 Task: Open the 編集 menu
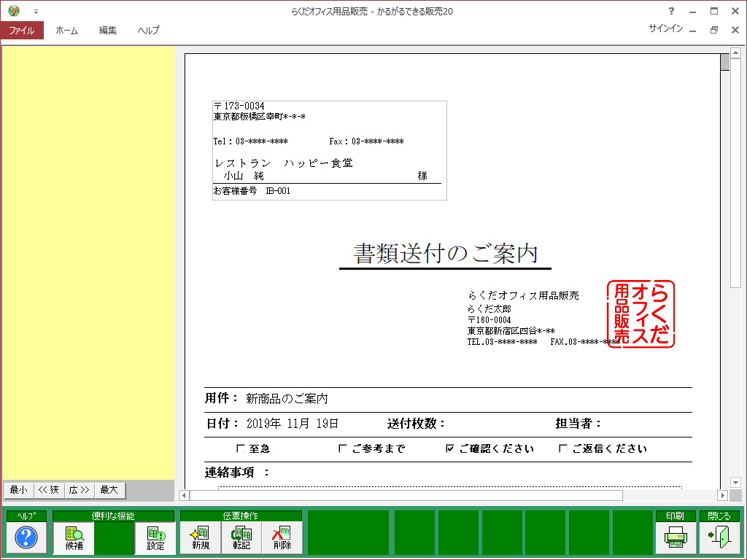tap(108, 30)
